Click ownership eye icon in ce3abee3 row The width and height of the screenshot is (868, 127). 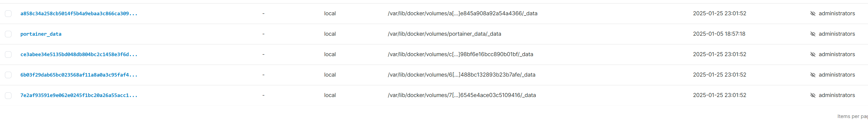click(813, 55)
